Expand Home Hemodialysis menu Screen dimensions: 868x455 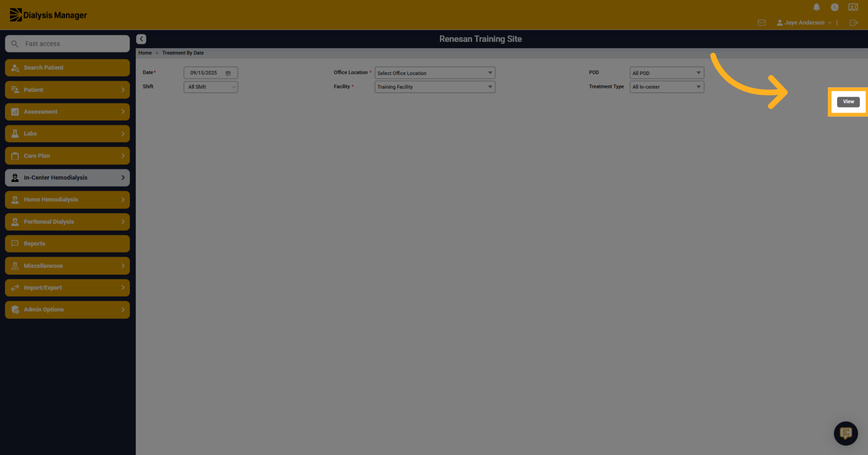67,200
